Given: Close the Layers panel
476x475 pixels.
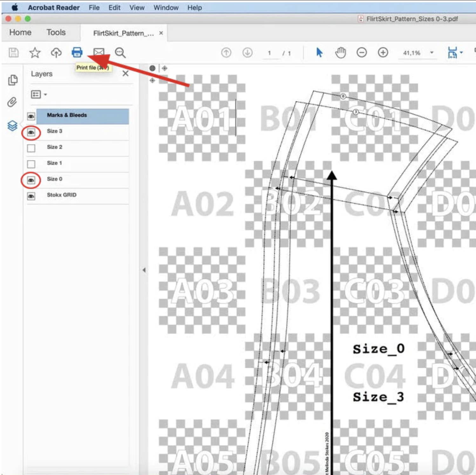Looking at the screenshot, I should (x=126, y=73).
